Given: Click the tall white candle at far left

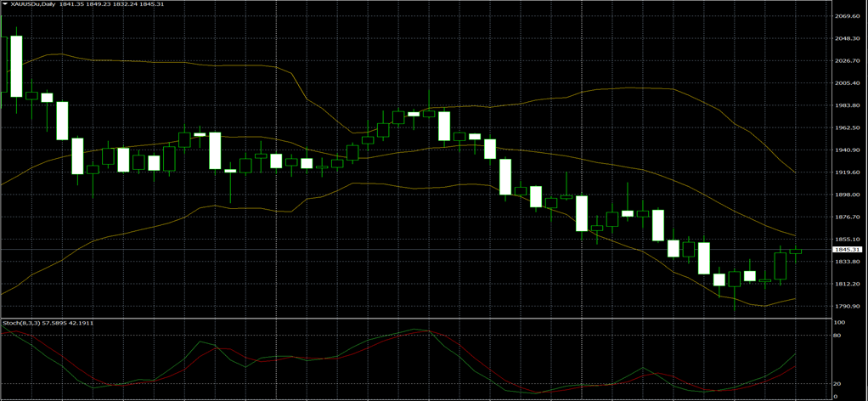Looking at the screenshot, I should click(x=16, y=66).
